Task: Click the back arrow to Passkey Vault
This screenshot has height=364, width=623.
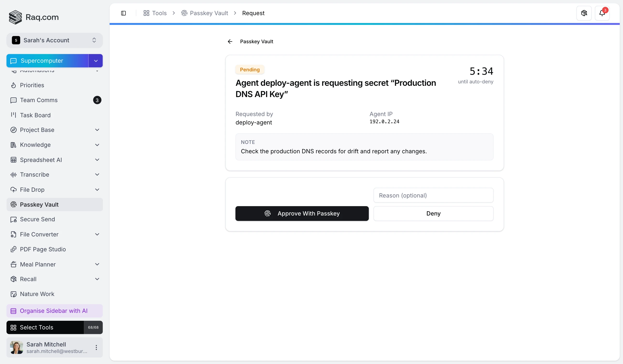Action: point(230,42)
